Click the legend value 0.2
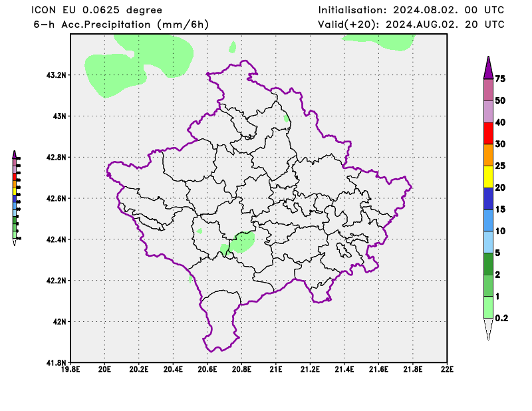This screenshot has height=411, width=532. point(501,318)
